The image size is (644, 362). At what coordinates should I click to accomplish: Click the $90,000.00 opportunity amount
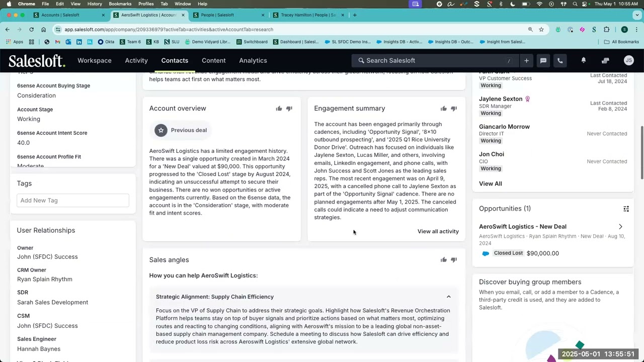[x=543, y=253]
